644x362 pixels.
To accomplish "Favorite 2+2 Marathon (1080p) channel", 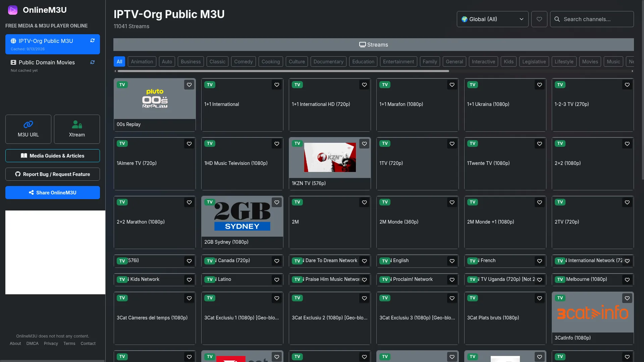I will click(x=189, y=202).
